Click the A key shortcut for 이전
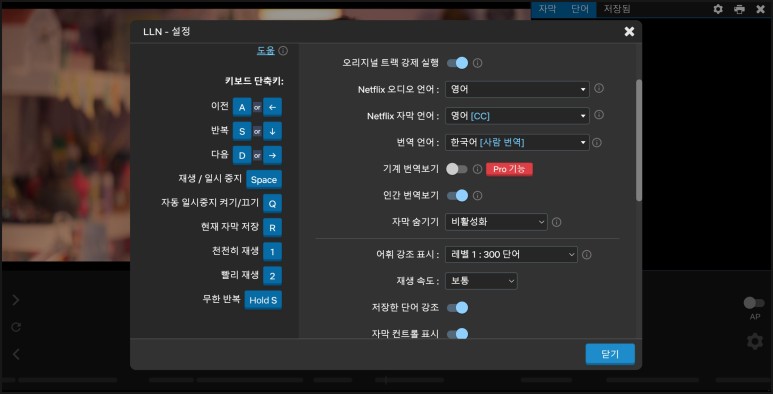This screenshot has width=773, height=394. click(x=242, y=107)
